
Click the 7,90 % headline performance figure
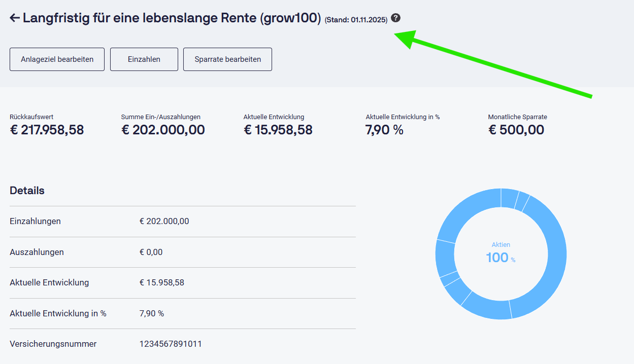coord(384,130)
